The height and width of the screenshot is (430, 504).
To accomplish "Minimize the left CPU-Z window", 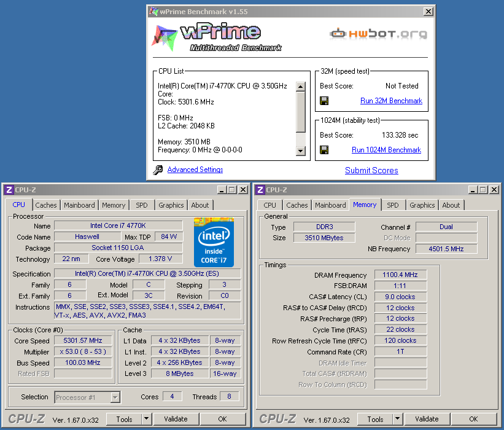I will (222, 190).
